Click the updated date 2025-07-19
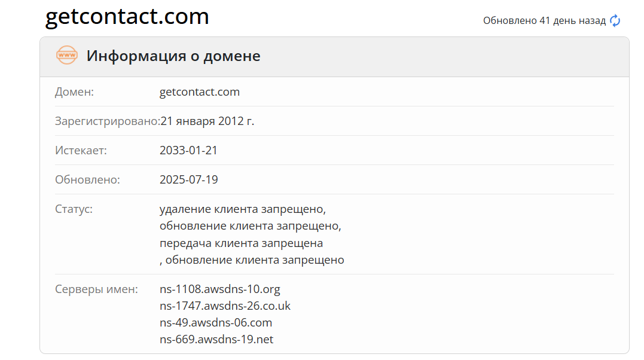 pyautogui.click(x=188, y=179)
